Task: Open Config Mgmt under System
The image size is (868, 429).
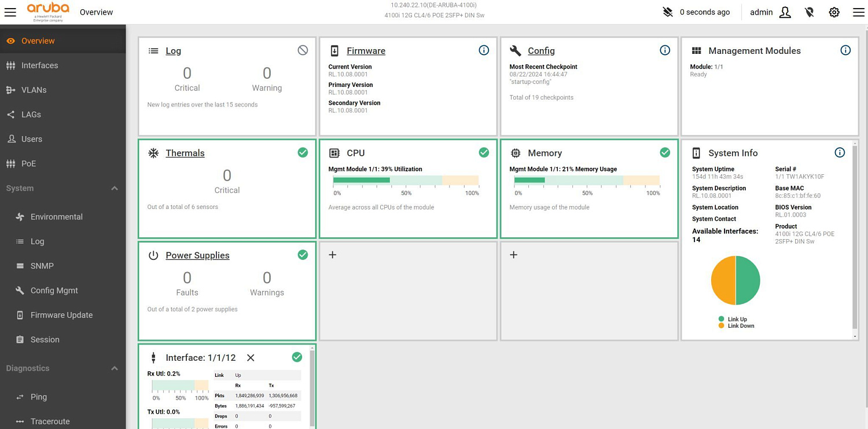Action: (62, 291)
